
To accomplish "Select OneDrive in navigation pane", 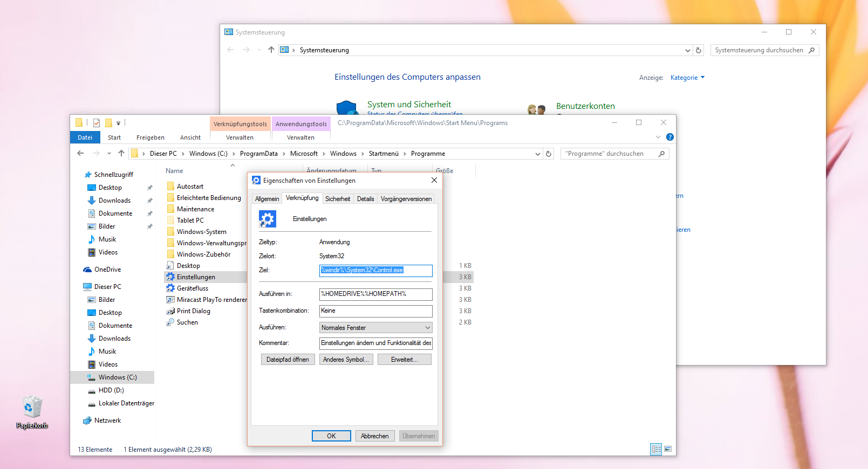I will click(107, 270).
